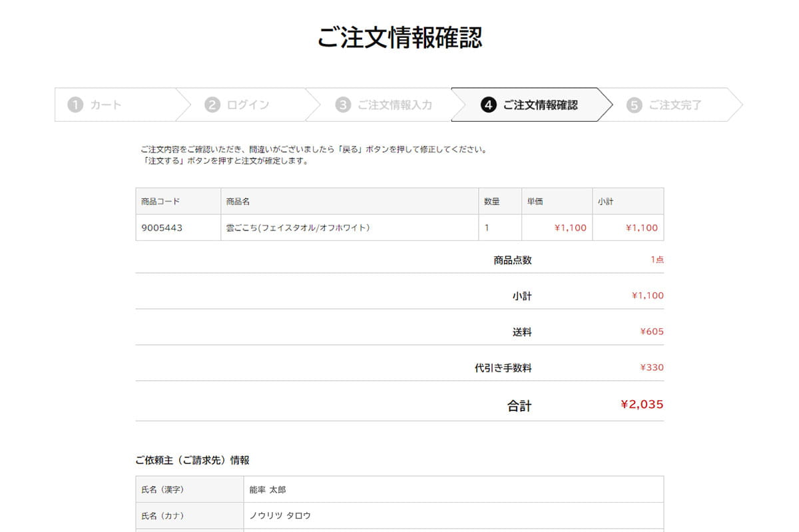Click the 商品コード column header
799x532 pixels.
[160, 201]
